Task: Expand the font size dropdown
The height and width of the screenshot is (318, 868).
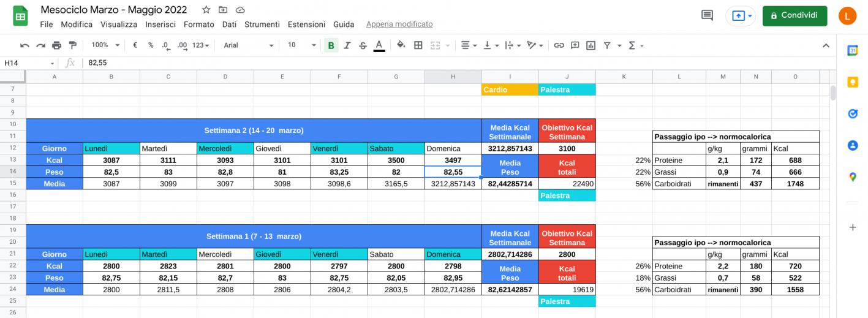Action: click(x=303, y=45)
